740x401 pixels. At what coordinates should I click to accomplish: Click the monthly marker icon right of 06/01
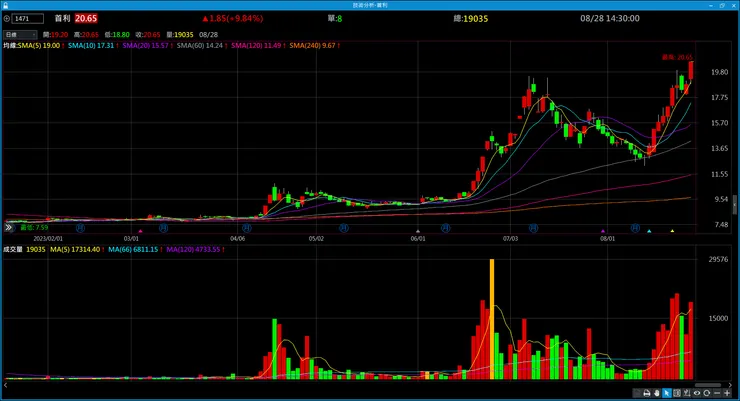click(446, 228)
